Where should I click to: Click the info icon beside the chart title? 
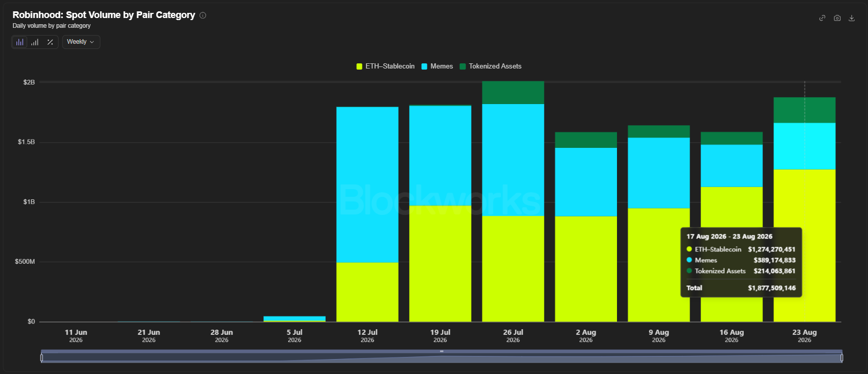coord(203,15)
